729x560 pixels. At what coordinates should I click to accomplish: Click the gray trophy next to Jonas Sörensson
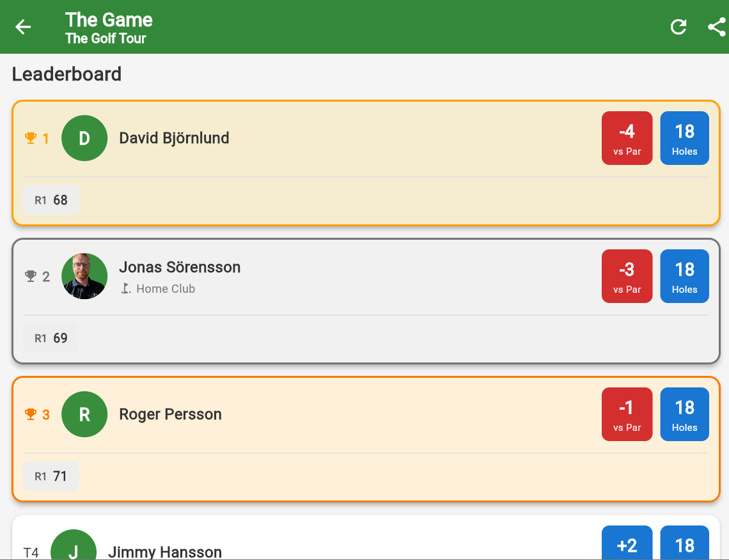coord(30,276)
